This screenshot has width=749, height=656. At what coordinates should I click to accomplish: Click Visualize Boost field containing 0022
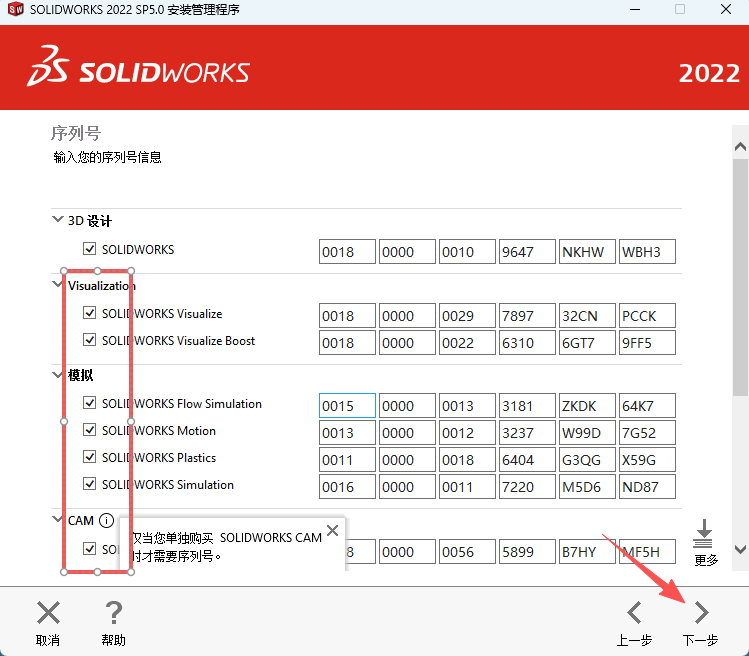click(467, 343)
